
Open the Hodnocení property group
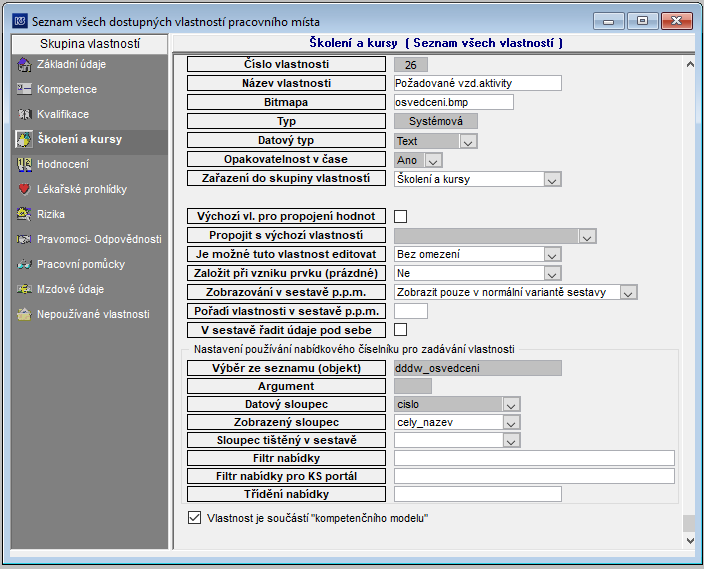point(63,164)
